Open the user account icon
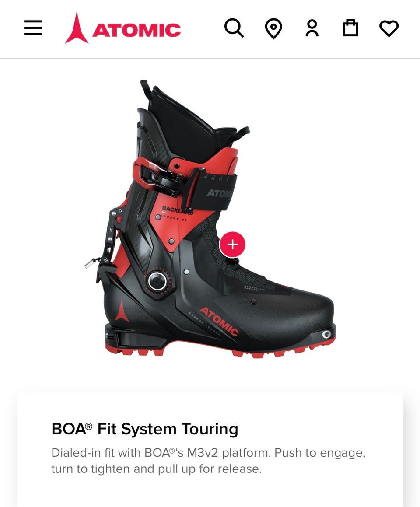 pyautogui.click(x=312, y=28)
